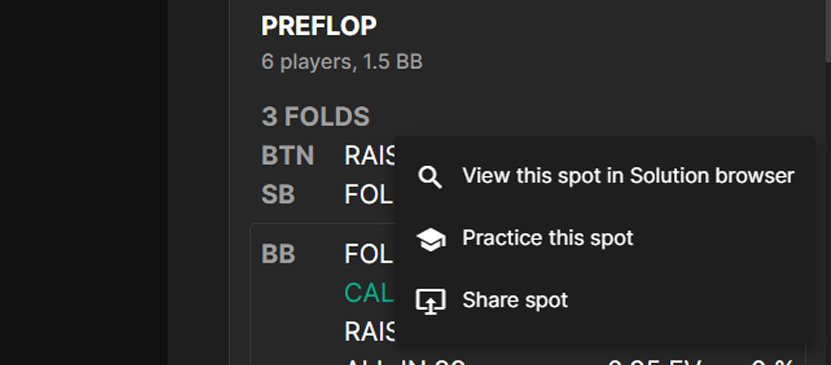Click the BTN position label
Viewport: 831px width, 365px height.
[288, 156]
